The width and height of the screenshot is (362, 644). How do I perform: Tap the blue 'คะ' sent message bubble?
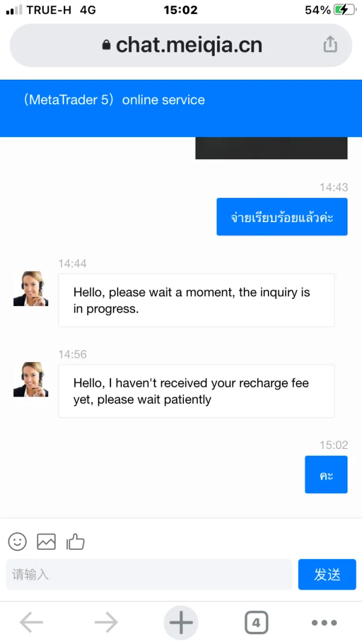(x=326, y=475)
